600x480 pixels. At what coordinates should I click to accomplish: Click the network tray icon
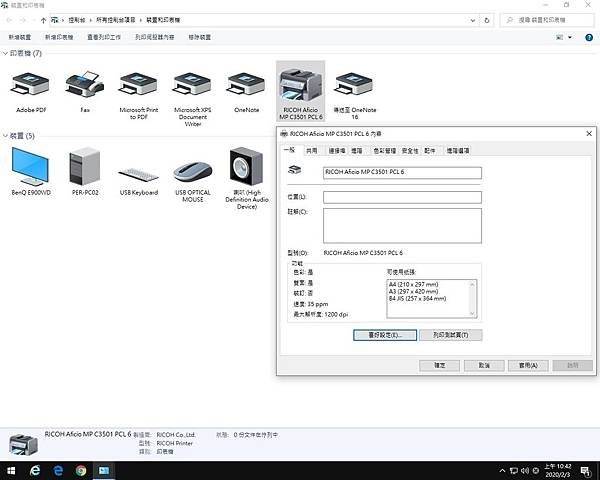514,470
